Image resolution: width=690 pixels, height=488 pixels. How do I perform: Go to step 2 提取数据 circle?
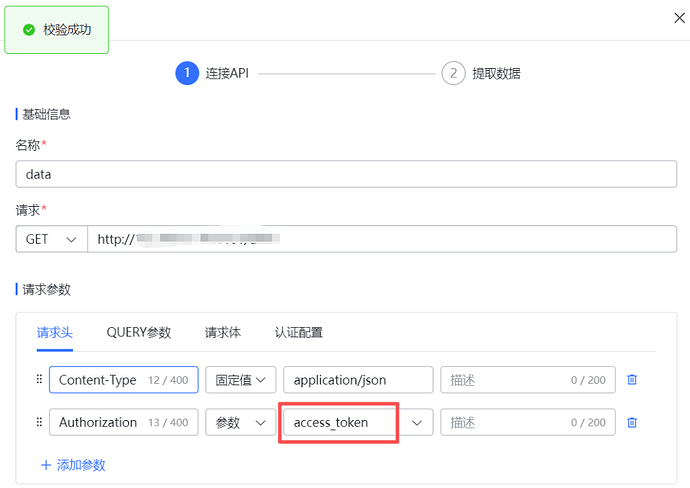[x=453, y=73]
